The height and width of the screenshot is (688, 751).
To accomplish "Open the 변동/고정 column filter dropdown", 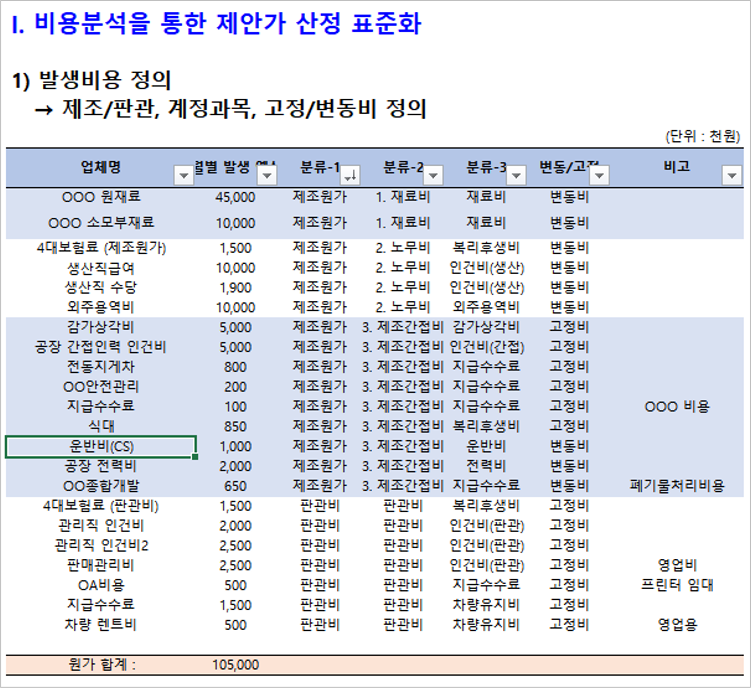I will [x=599, y=175].
